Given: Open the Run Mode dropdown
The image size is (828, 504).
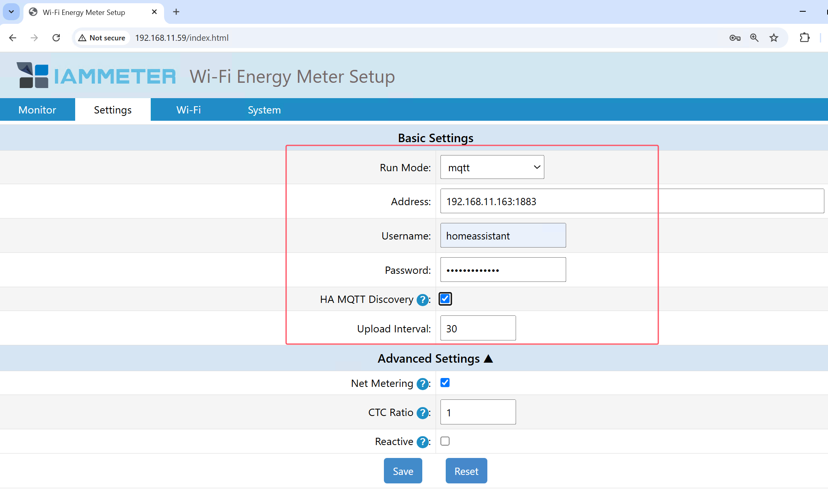Looking at the screenshot, I should pos(492,167).
